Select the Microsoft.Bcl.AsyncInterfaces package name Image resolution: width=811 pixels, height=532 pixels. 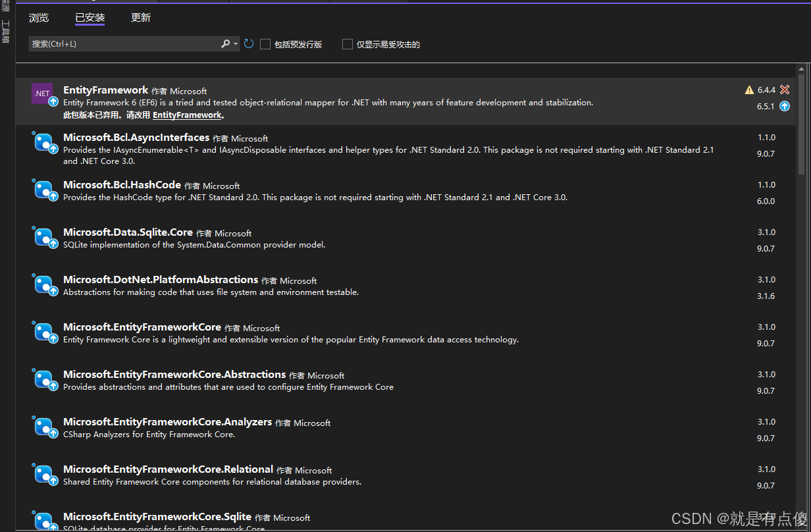(136, 138)
